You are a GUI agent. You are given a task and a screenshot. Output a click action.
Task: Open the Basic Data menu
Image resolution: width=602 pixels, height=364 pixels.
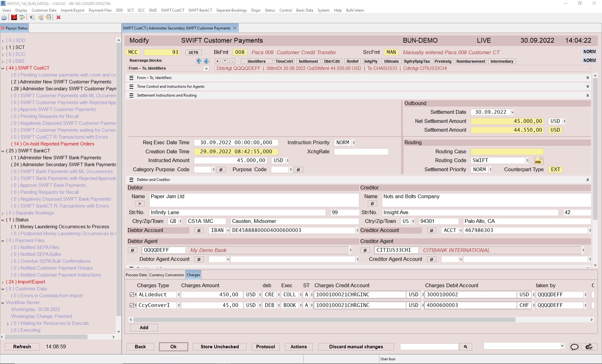pyautogui.click(x=304, y=10)
